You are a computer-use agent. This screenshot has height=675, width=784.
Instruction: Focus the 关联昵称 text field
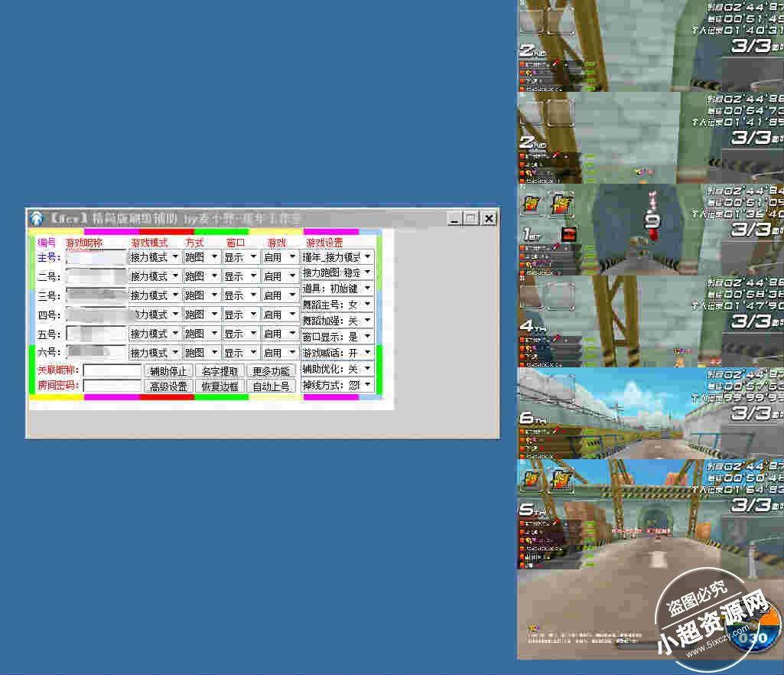[112, 370]
